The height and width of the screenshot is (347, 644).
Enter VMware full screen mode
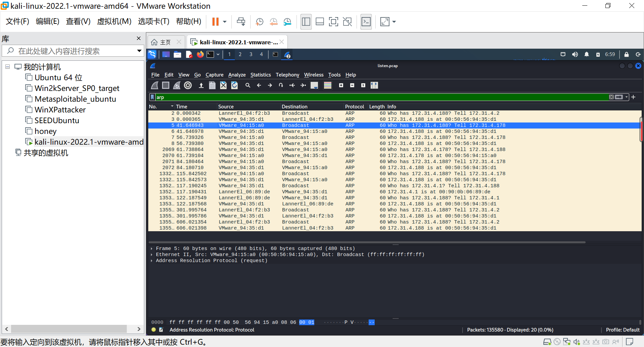point(333,22)
